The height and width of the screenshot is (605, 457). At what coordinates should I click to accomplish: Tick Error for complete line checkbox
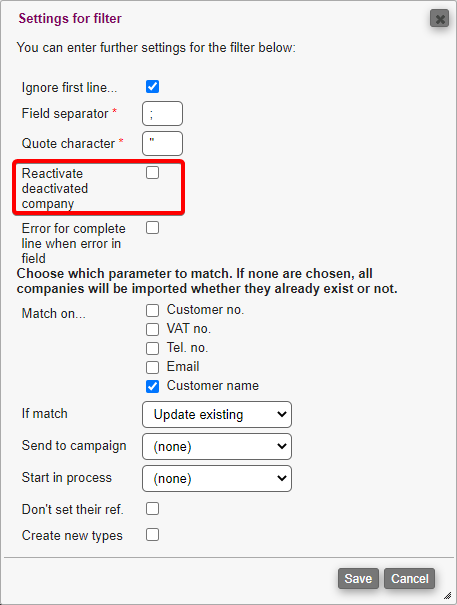pyautogui.click(x=152, y=228)
